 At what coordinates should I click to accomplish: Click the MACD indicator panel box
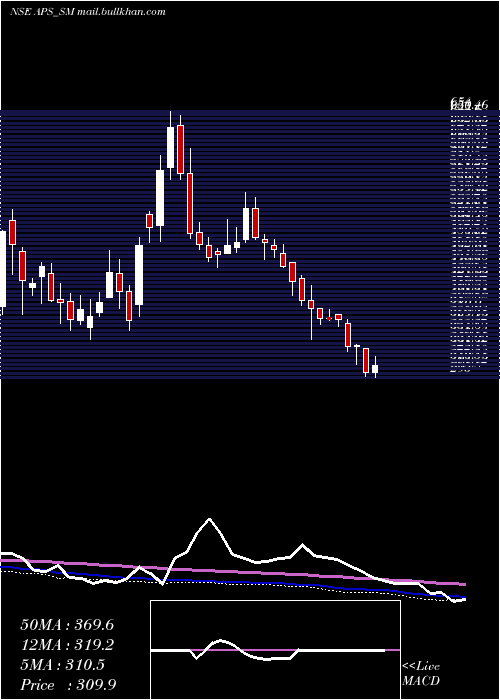pos(275,650)
